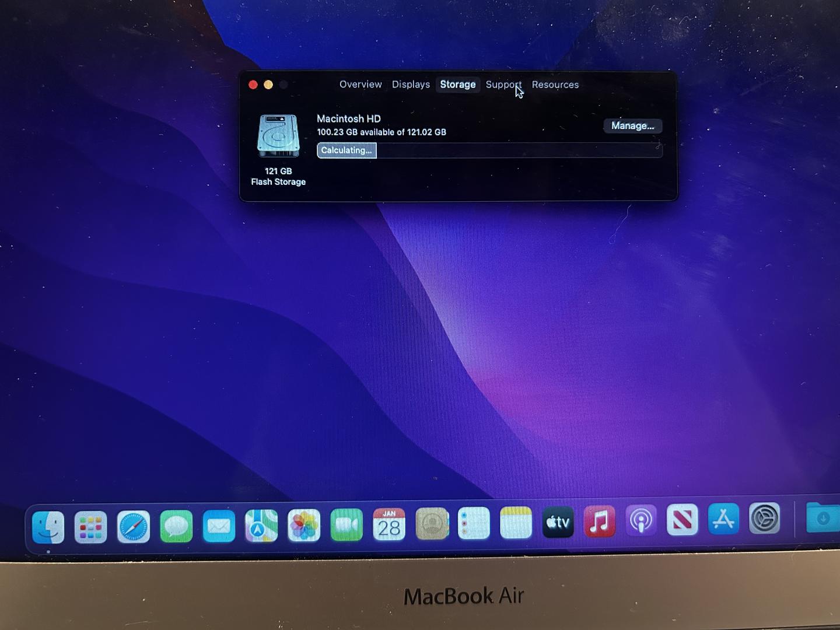Image resolution: width=840 pixels, height=630 pixels.
Task: Click the Calculating... storage bar
Action: [x=489, y=150]
